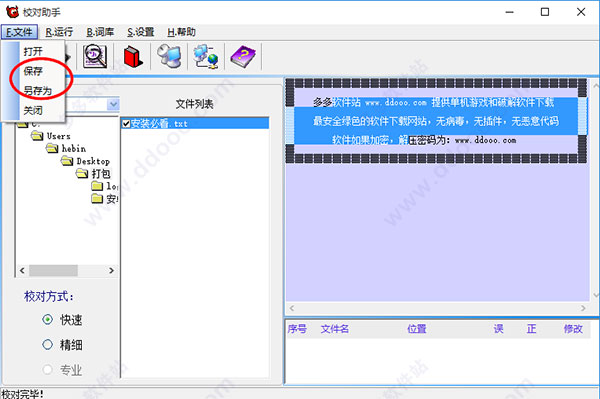Click text pane vertical scroll up arrow

pyautogui.click(x=595, y=86)
